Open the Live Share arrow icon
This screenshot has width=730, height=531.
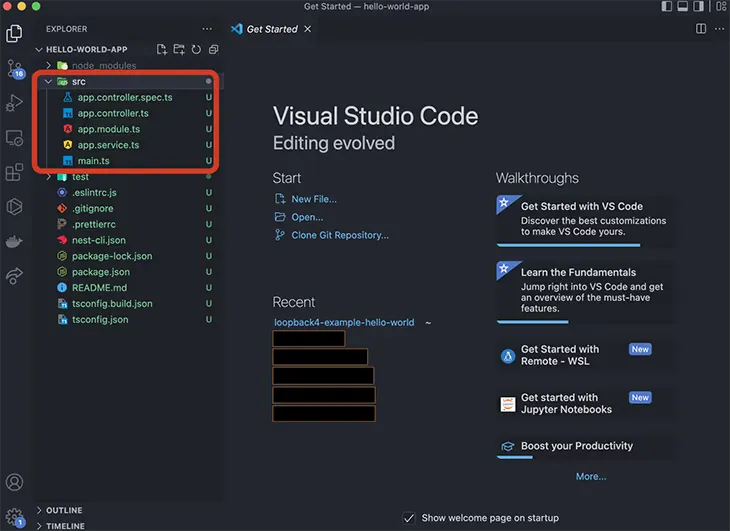point(14,276)
